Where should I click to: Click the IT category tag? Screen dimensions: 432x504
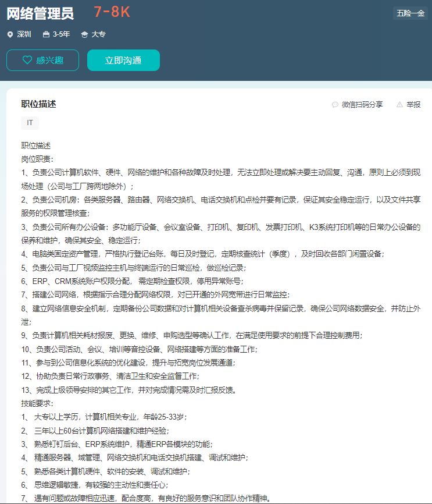coord(30,123)
